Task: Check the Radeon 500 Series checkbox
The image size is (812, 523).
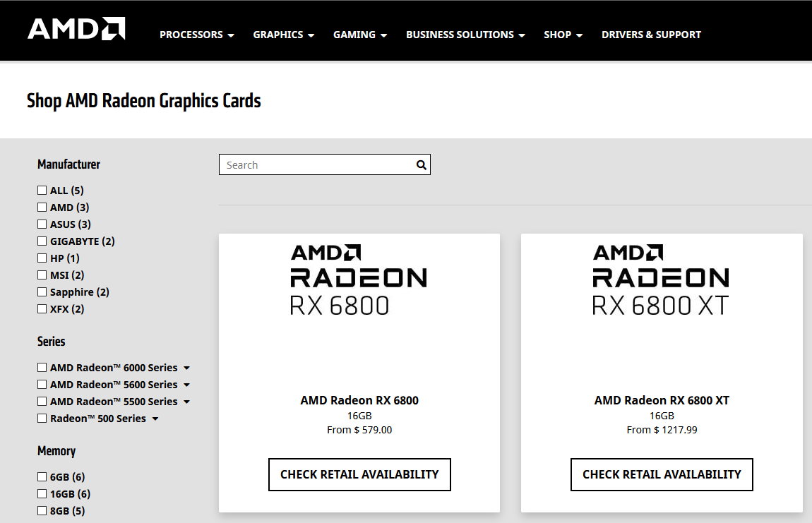Action: [x=42, y=418]
